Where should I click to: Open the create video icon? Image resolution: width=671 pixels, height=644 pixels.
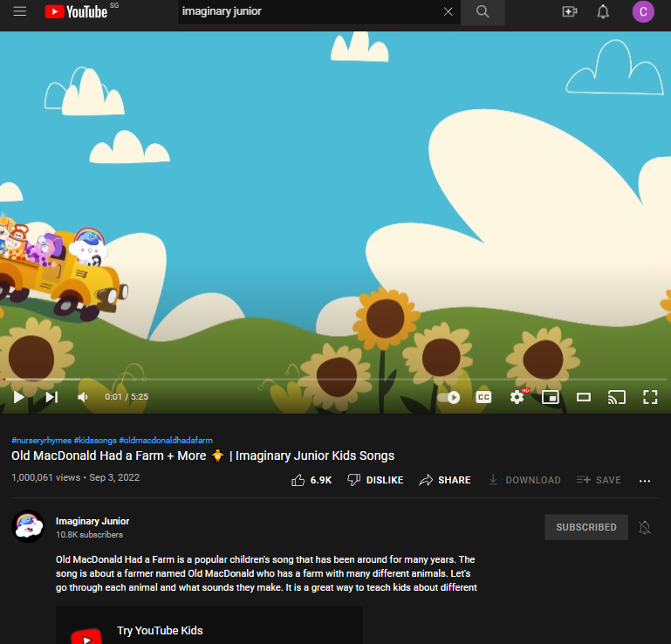[569, 11]
